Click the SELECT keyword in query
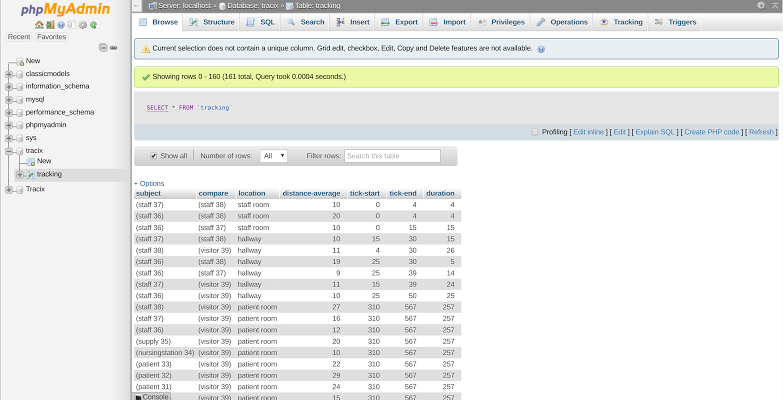Viewport: 783px width, 400px height. pyautogui.click(x=157, y=108)
